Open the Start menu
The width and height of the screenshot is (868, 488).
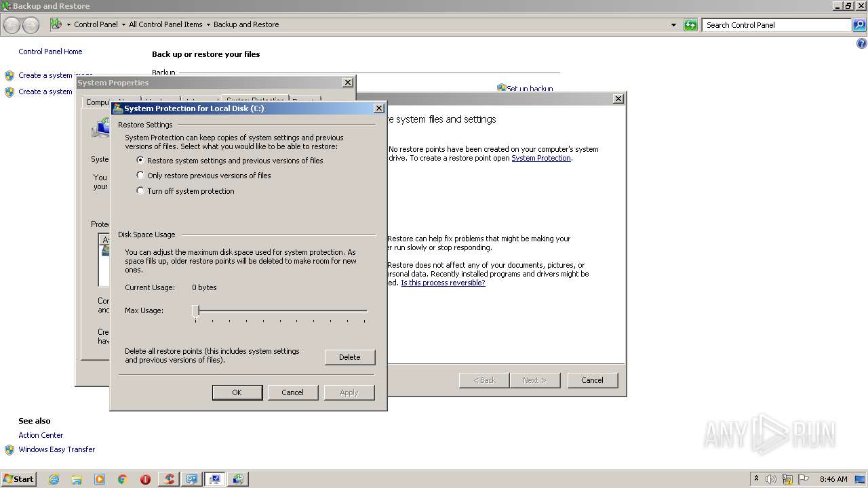pos(19,479)
